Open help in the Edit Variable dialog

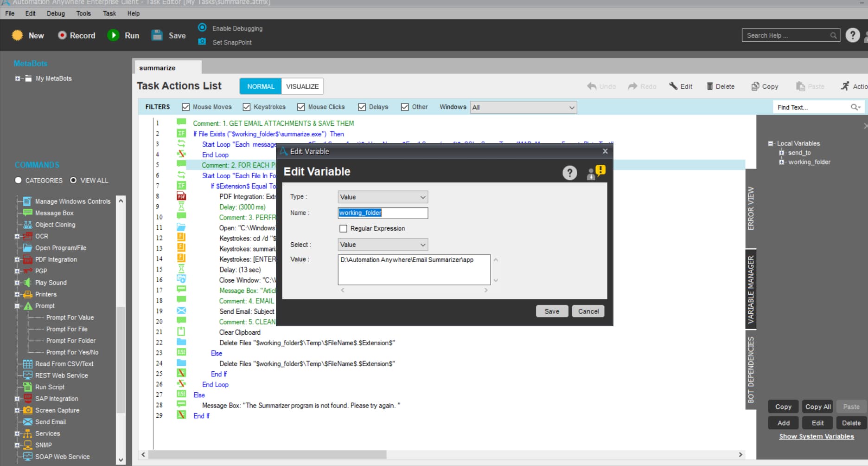point(570,173)
